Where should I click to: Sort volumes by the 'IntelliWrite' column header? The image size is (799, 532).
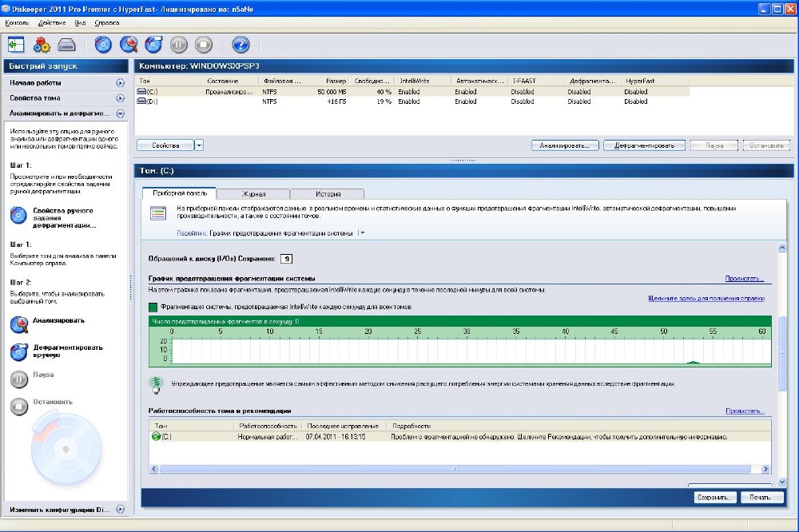[423, 81]
